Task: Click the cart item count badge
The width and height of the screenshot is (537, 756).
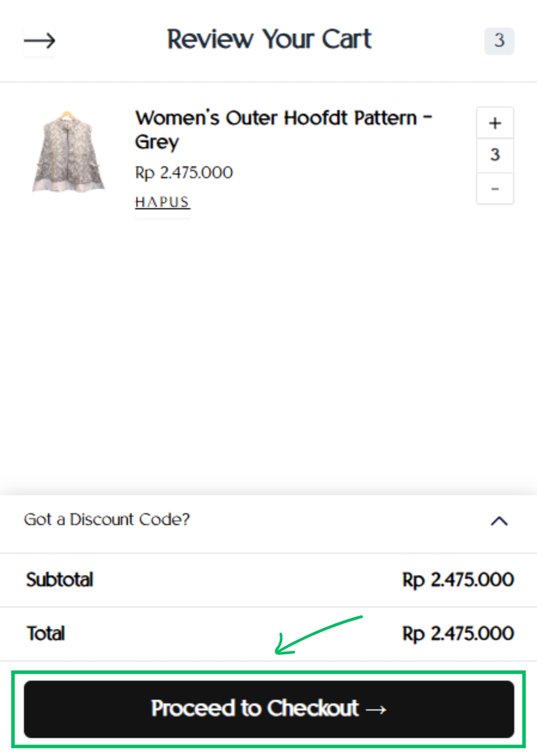Action: 499,41
